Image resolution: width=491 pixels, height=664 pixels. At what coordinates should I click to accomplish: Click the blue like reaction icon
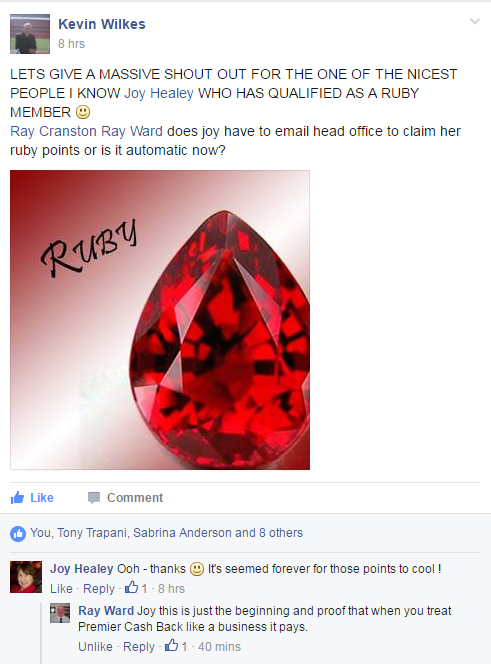[18, 533]
